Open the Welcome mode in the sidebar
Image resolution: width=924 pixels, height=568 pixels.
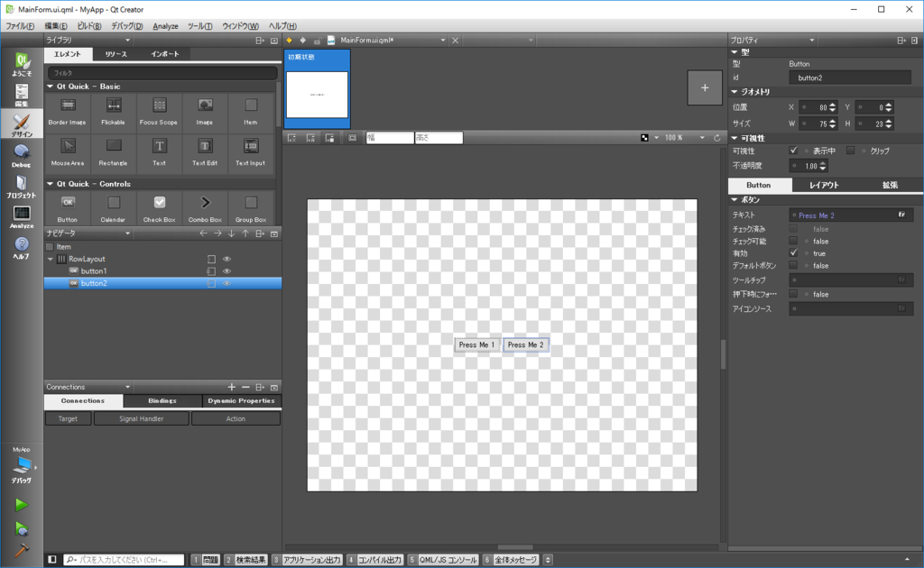coord(22,64)
